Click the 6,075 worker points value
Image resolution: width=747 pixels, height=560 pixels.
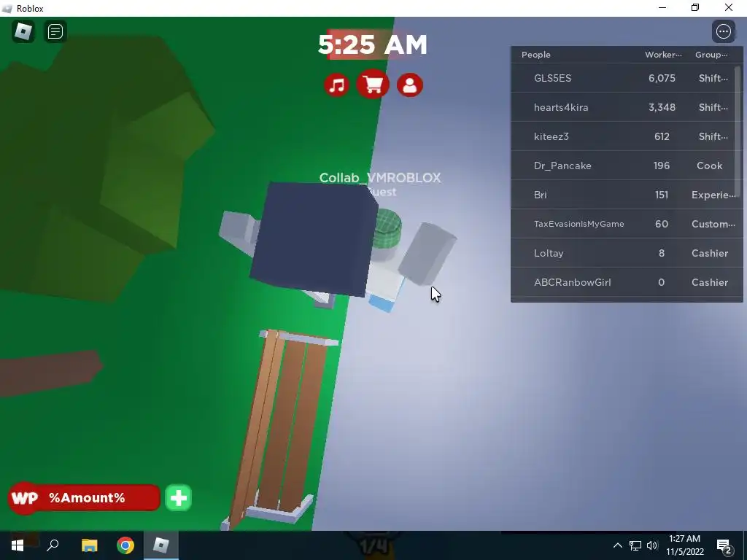pos(662,78)
